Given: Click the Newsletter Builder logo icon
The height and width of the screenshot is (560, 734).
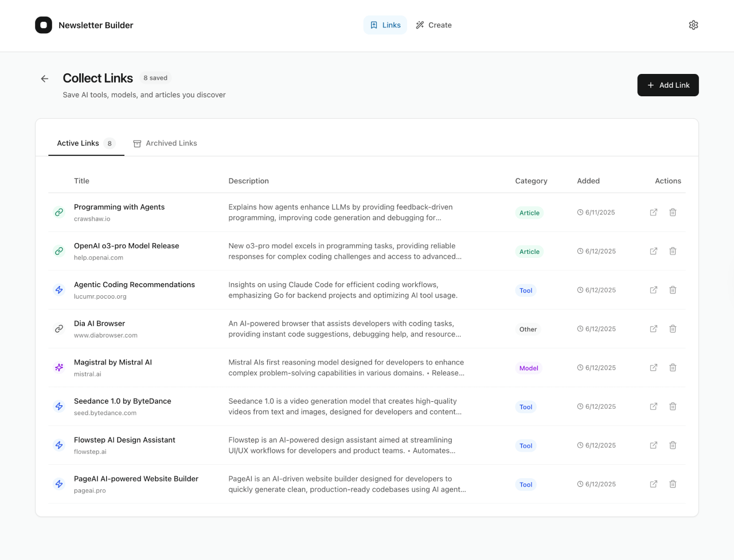Looking at the screenshot, I should click(44, 25).
